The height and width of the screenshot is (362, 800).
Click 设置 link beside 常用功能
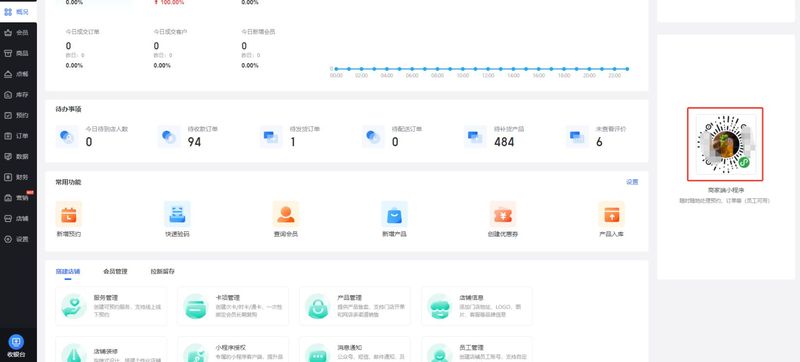(x=632, y=182)
